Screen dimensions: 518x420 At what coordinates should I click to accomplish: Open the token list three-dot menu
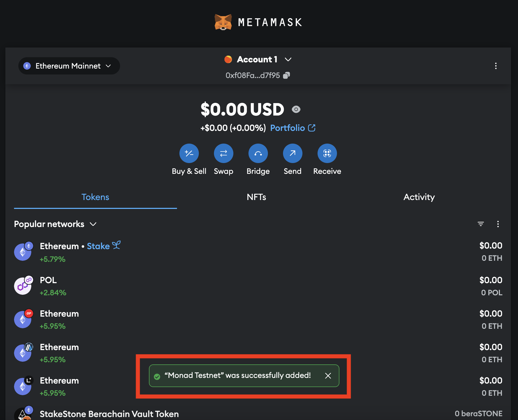pos(498,224)
